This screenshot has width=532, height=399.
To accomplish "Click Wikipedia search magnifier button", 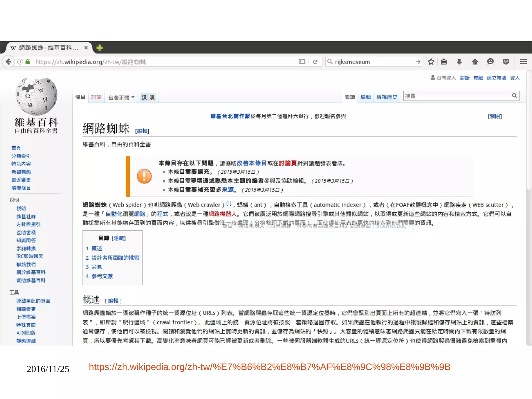I will [514, 96].
